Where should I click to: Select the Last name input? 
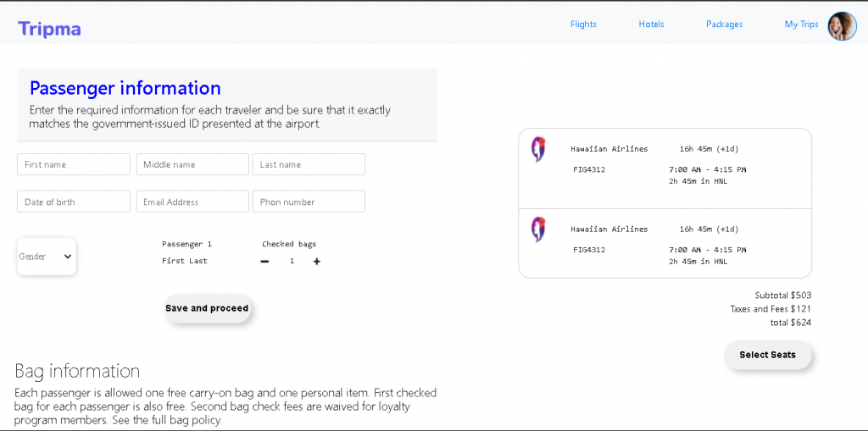pos(309,164)
